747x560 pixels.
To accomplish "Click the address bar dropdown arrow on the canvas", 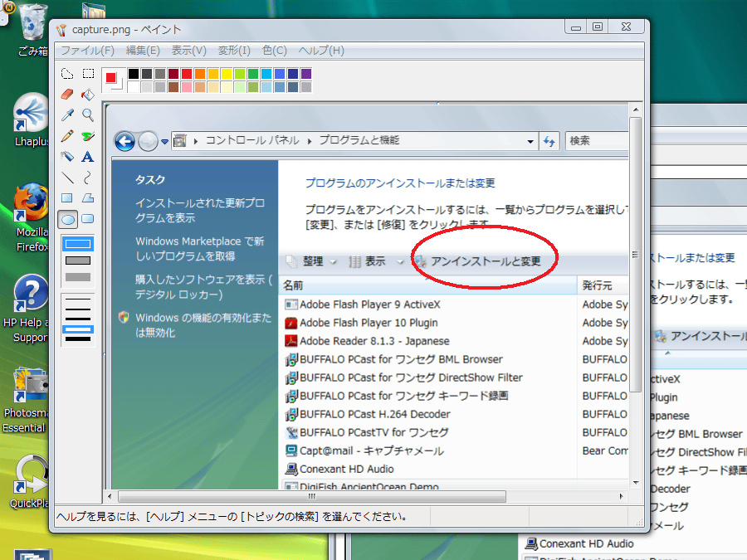I will coord(530,141).
